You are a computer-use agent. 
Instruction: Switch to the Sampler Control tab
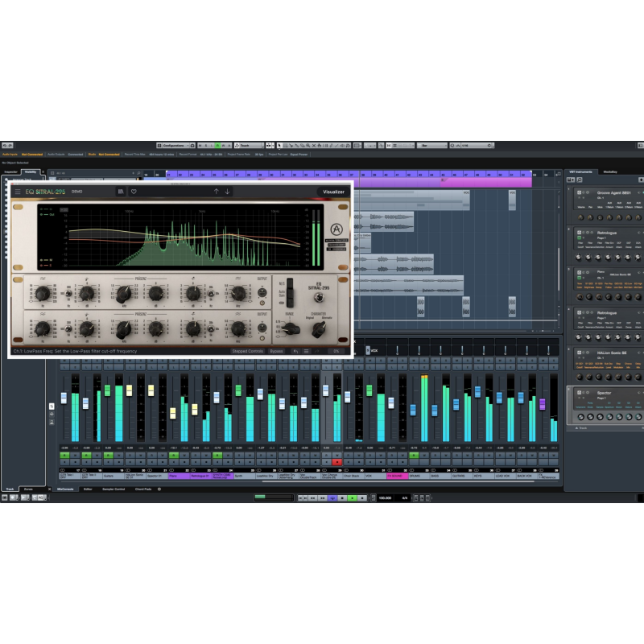click(114, 489)
